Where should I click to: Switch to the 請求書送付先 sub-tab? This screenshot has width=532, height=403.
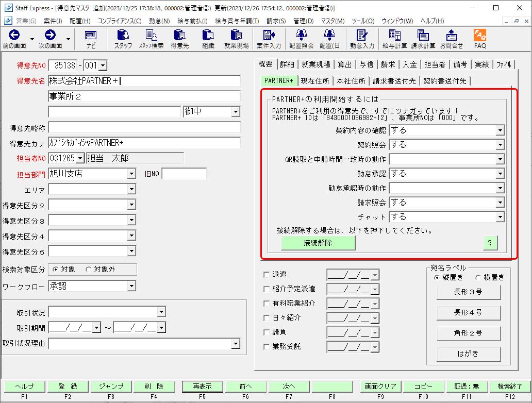point(394,81)
